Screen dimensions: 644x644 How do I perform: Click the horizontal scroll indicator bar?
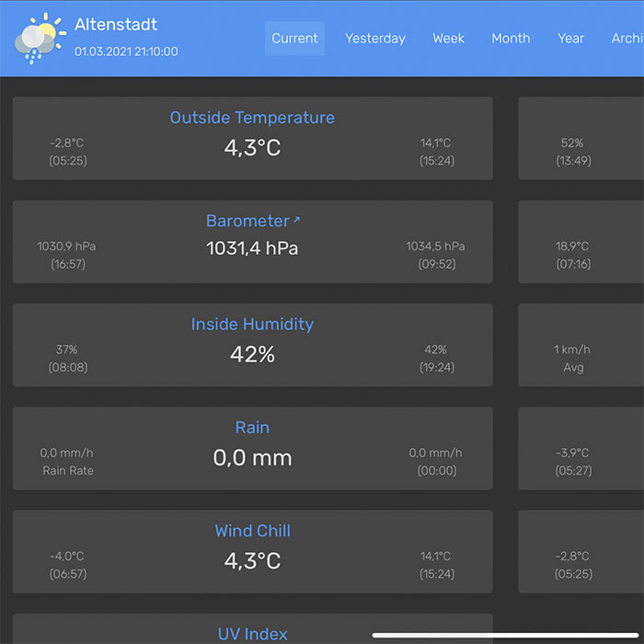506,636
